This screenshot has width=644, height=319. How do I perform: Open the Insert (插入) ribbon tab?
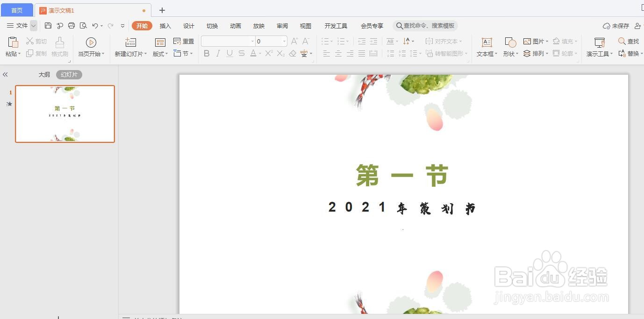[165, 26]
